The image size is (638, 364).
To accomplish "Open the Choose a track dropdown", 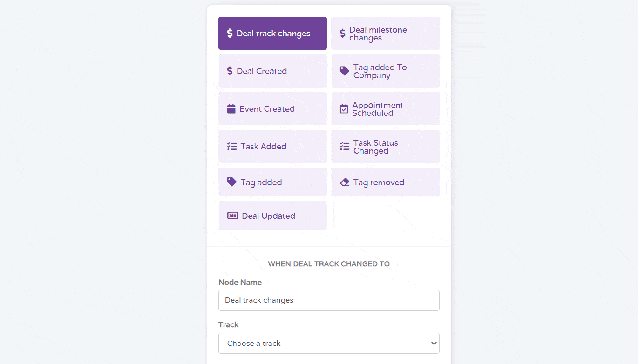I will (329, 343).
